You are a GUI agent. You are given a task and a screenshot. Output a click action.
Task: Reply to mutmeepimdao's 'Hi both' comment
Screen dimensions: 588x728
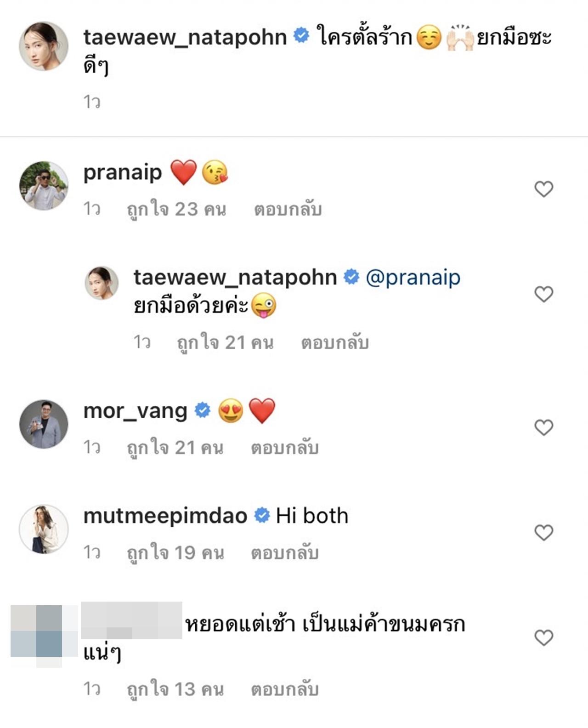coord(284,552)
